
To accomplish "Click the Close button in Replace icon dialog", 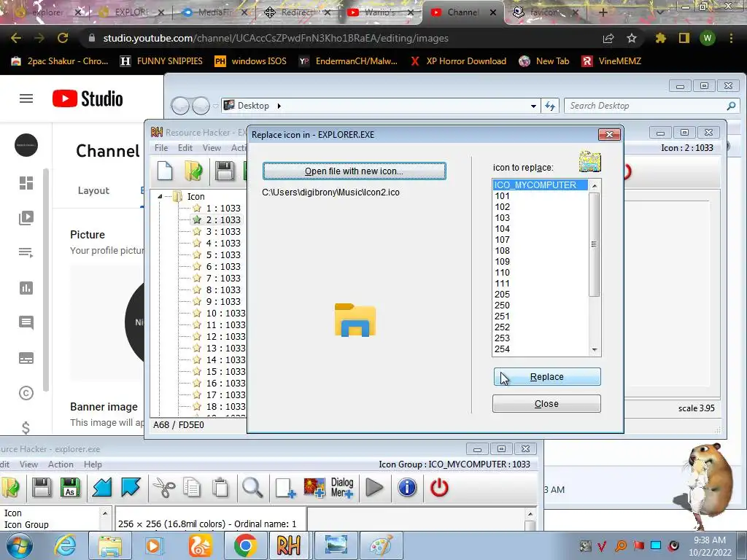I will tap(546, 404).
